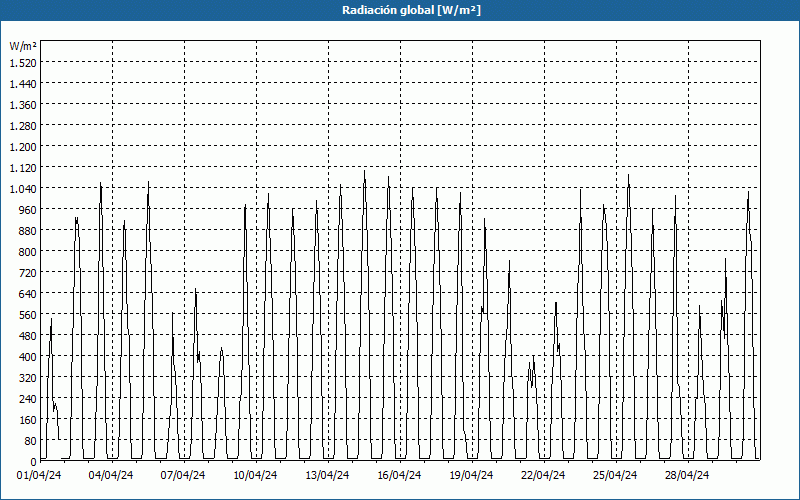Select the 1.200 y-axis value

(23, 146)
